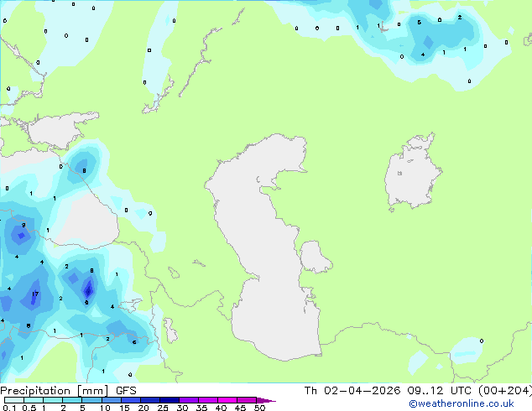532x411 pixels.
Task: Click the '35' legend scale label
Action: pyautogui.click(x=201, y=408)
